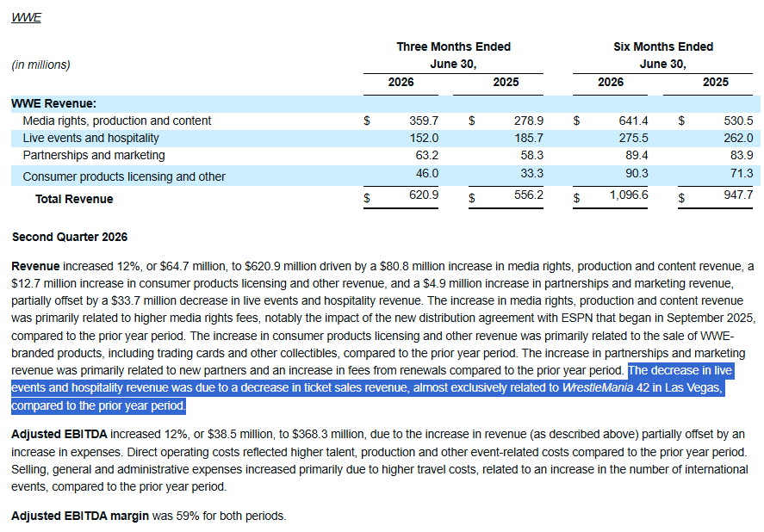This screenshot has height=532, width=764.
Task: Click the 185.7 live events value
Action: (529, 138)
